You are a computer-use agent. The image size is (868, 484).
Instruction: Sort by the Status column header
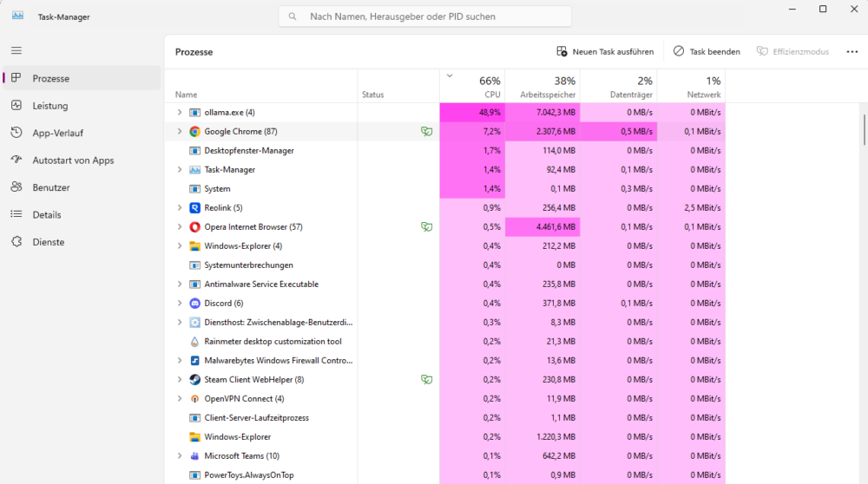point(398,86)
